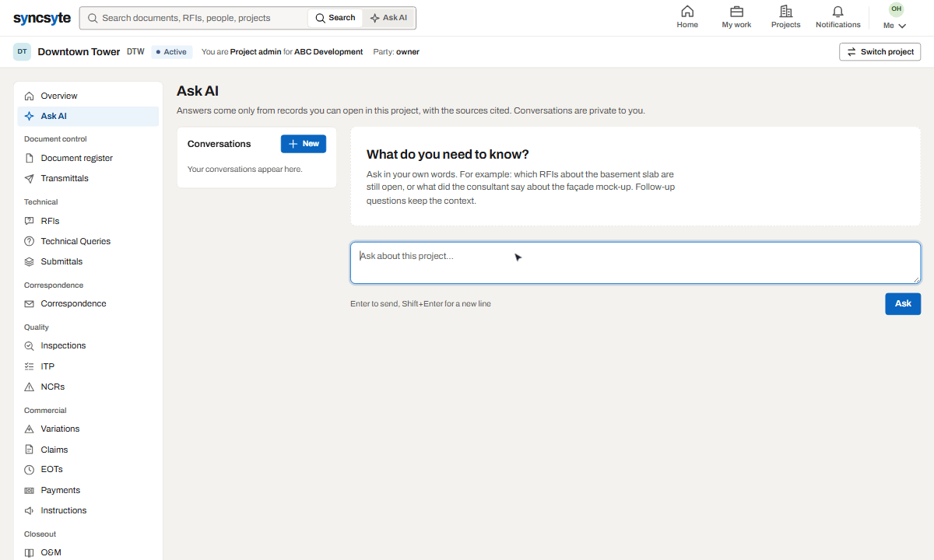
Task: Go to Document register
Action: pyautogui.click(x=88, y=158)
